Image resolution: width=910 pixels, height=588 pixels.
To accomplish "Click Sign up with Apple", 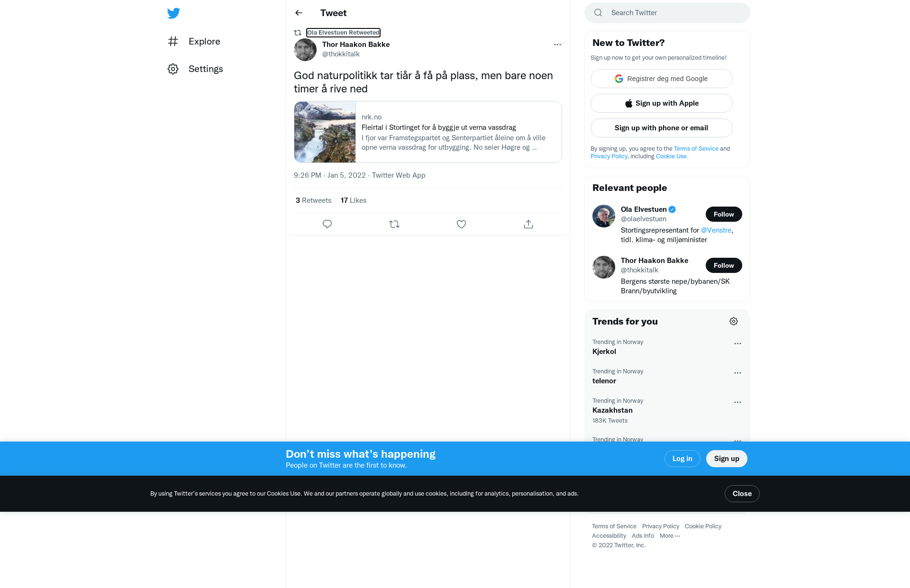I will tap(661, 103).
